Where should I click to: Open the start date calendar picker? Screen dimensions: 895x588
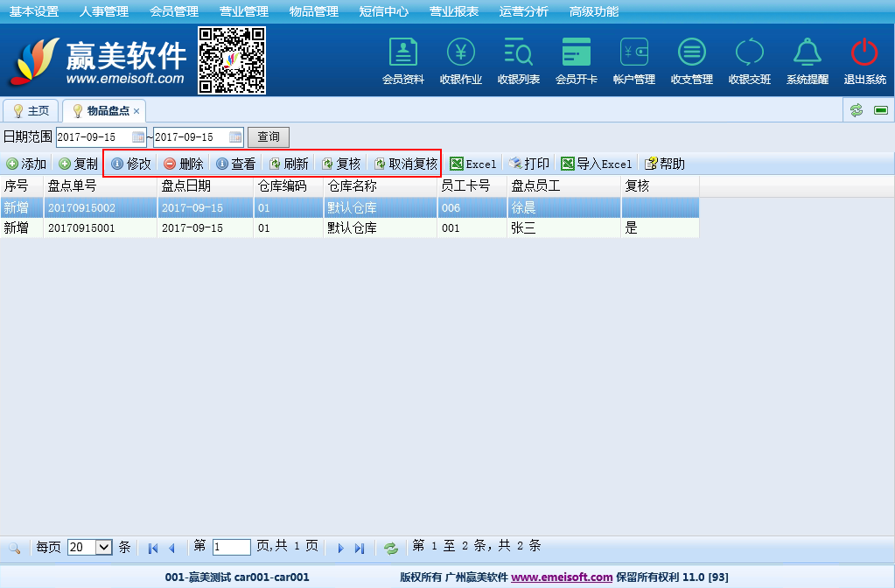tap(138, 137)
